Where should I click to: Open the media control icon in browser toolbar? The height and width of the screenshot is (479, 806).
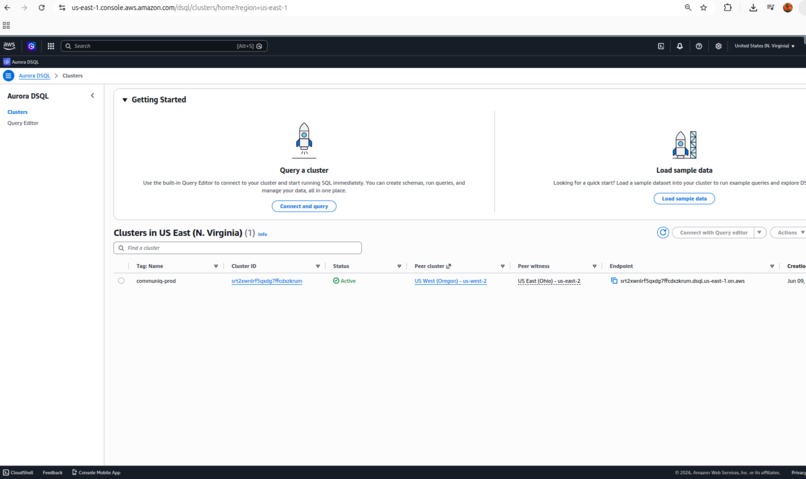click(771, 8)
